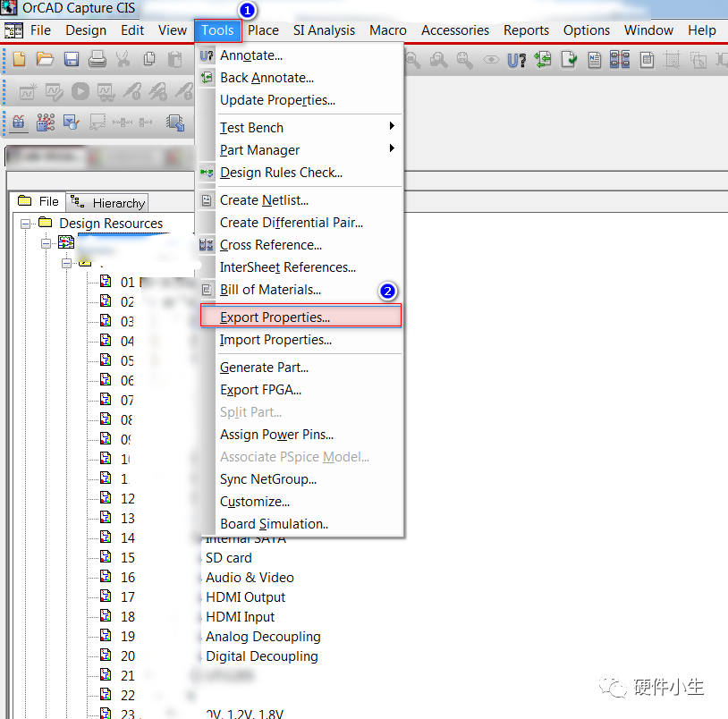728x719 pixels.
Task: Select Design Rules Check menu entry
Action: tap(301, 173)
